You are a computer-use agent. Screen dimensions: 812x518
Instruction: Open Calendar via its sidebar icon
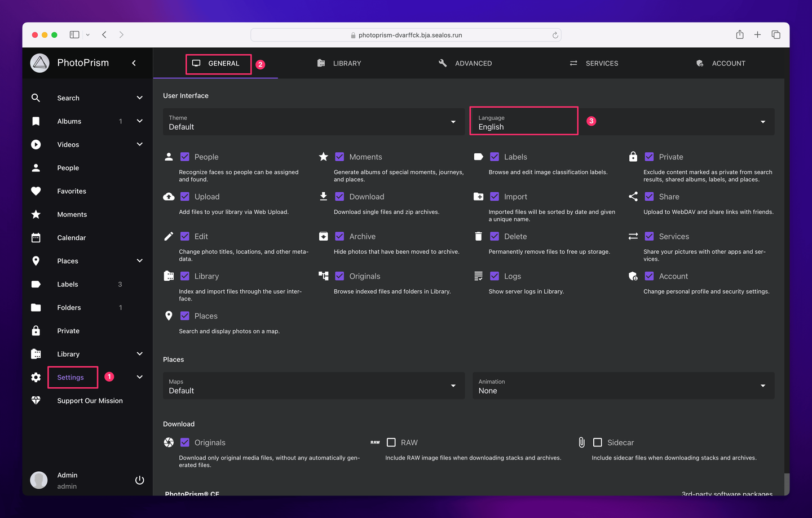pos(36,238)
